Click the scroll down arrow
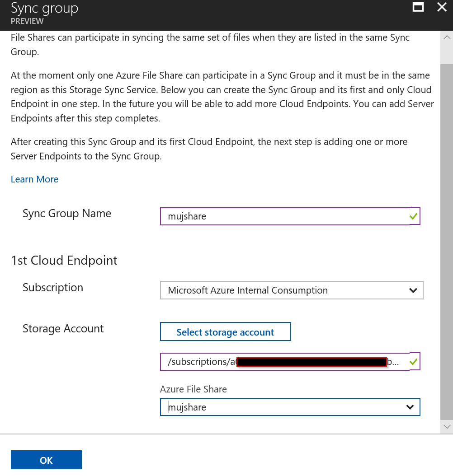 447,426
